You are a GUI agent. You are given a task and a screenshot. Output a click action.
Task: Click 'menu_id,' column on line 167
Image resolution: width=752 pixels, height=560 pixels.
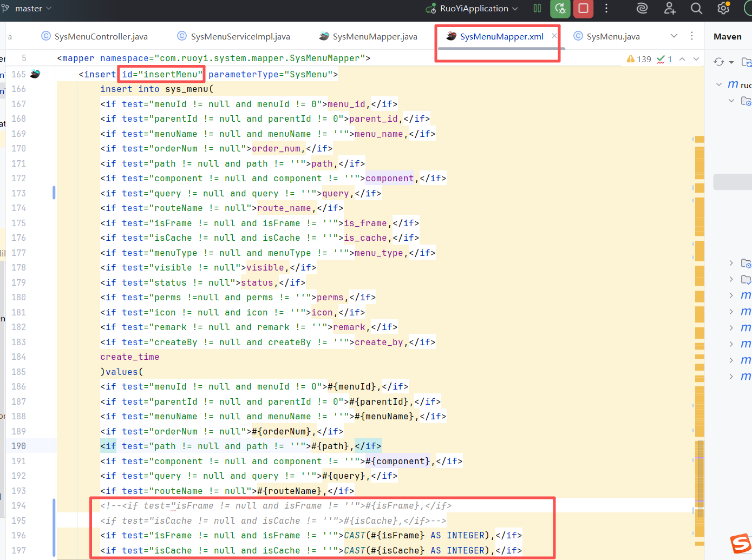pos(349,104)
